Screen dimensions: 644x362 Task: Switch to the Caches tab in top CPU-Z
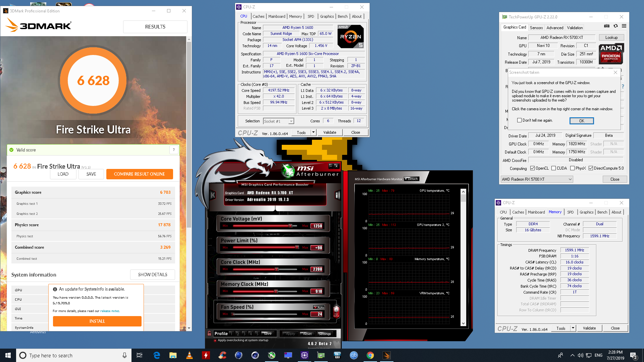(258, 16)
